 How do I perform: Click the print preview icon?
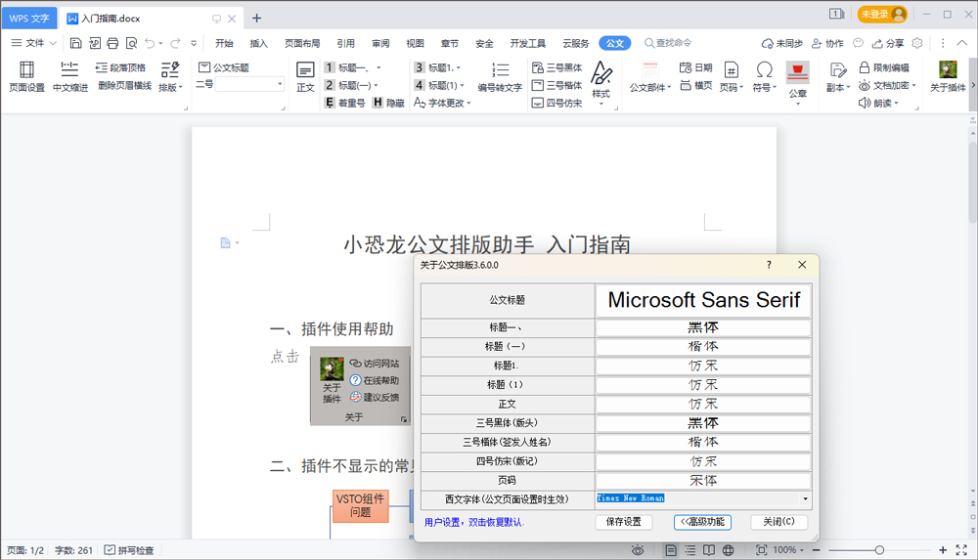point(131,43)
